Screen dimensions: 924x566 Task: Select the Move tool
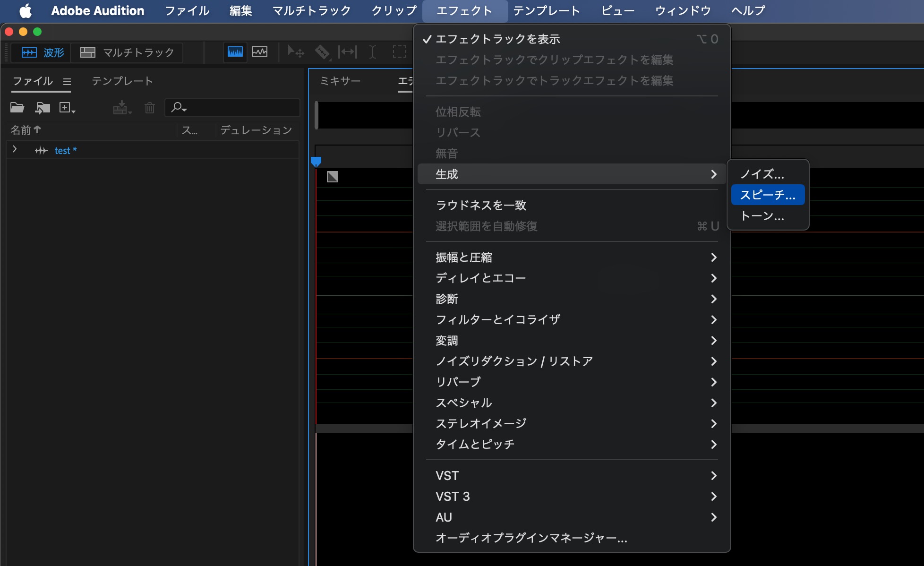pyautogui.click(x=296, y=52)
